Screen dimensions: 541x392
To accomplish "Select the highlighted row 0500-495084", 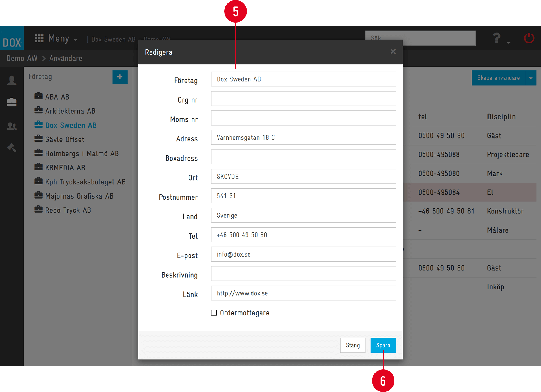I will (469, 192).
